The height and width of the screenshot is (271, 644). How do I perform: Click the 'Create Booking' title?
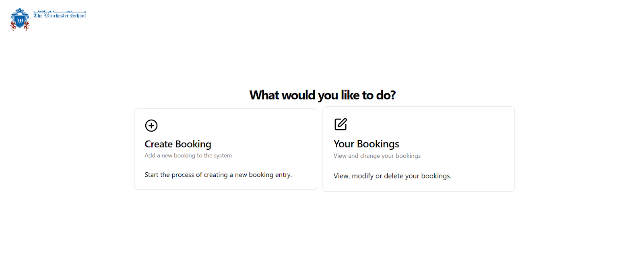(178, 144)
